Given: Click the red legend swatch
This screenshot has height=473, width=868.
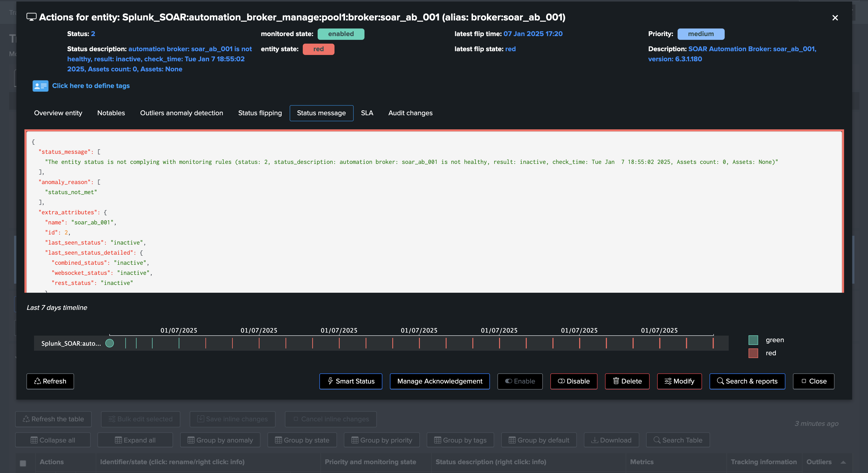Looking at the screenshot, I should [x=753, y=353].
